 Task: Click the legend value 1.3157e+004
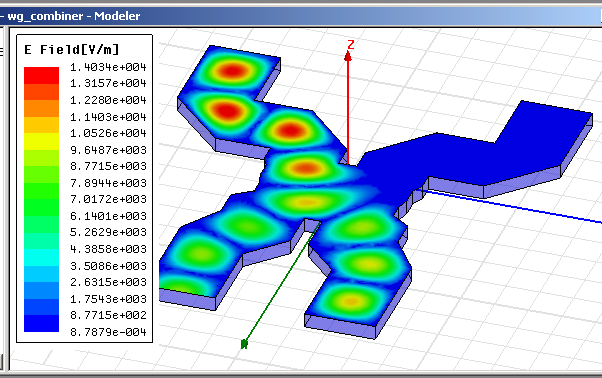tap(108, 83)
